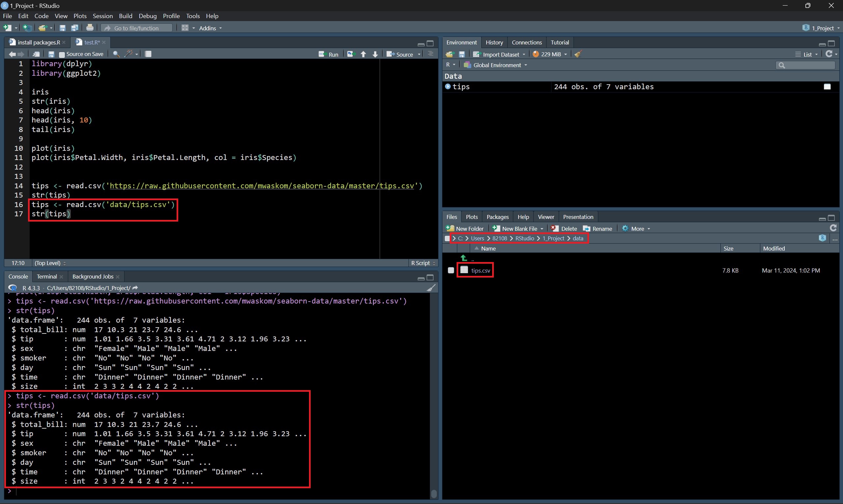Click the Go to file/function field

(137, 28)
